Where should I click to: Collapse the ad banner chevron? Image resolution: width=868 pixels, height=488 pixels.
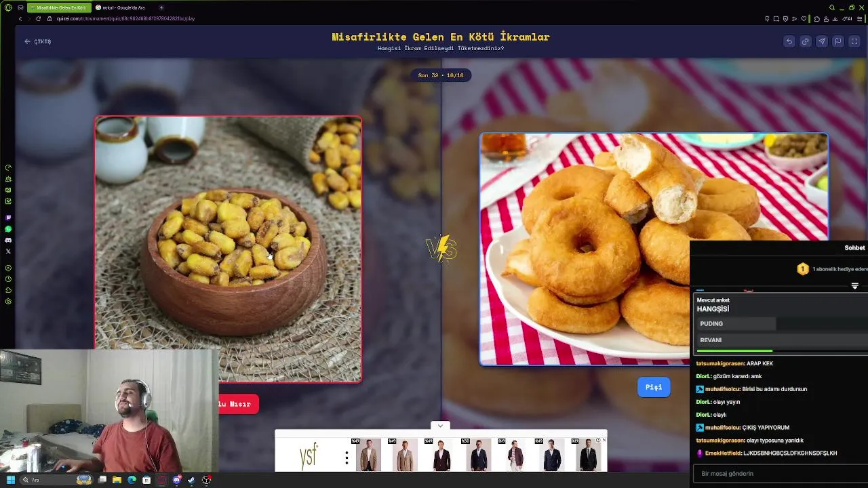(440, 426)
